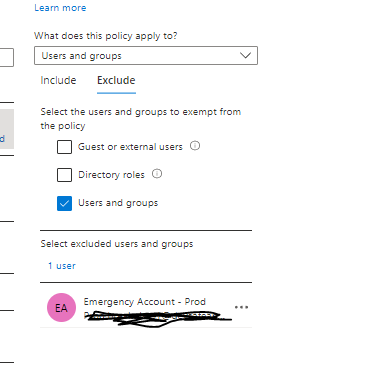
Task: Click the EA avatar for Emergency Account
Action: [x=61, y=307]
